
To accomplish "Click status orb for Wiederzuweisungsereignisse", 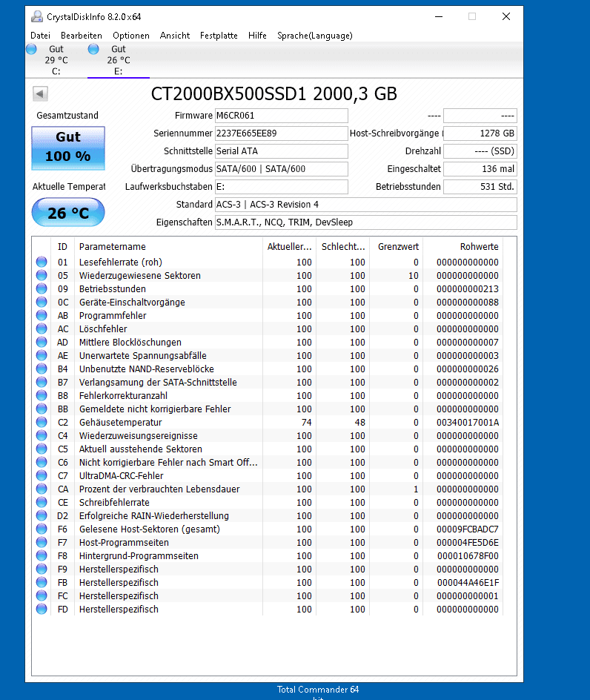I will click(42, 436).
